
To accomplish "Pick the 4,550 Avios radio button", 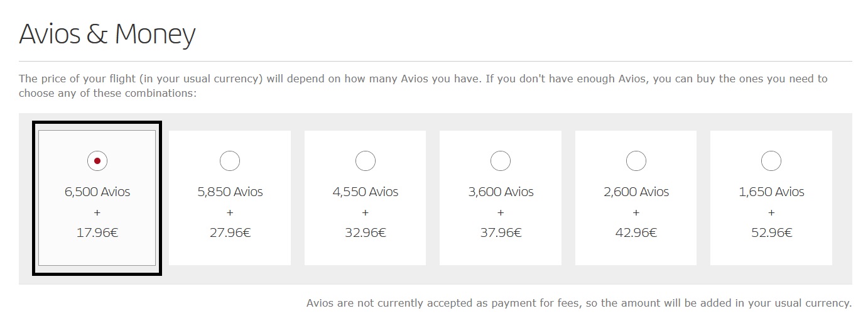I will [x=366, y=161].
